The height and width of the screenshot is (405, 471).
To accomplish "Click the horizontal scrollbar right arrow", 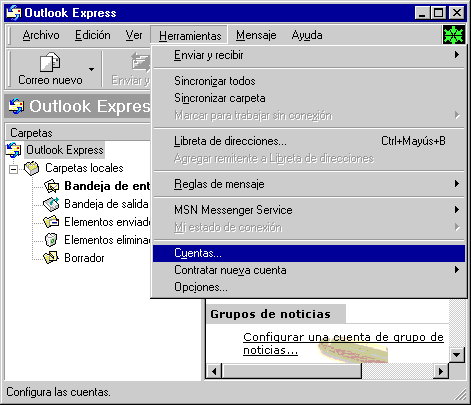I will 441,371.
